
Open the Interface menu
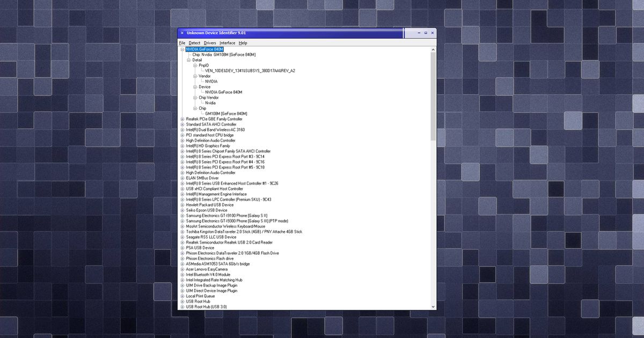click(x=227, y=43)
